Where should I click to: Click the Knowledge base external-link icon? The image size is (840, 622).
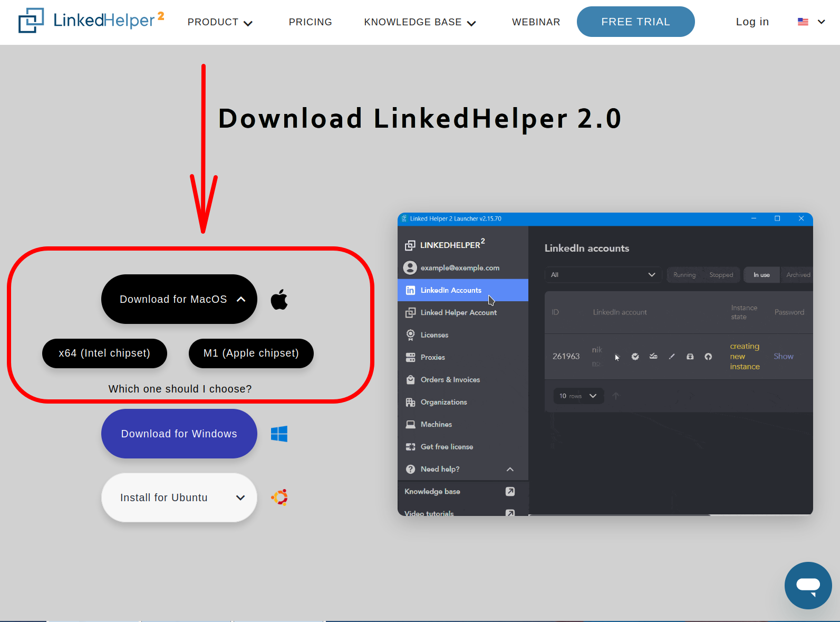(510, 492)
